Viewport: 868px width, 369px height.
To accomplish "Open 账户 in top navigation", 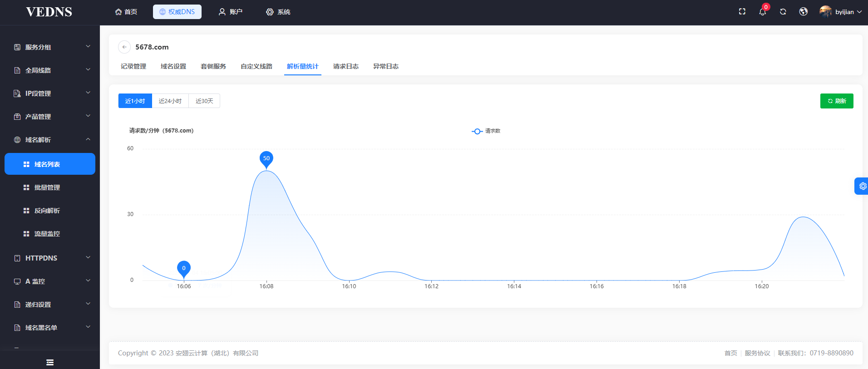I will (231, 12).
